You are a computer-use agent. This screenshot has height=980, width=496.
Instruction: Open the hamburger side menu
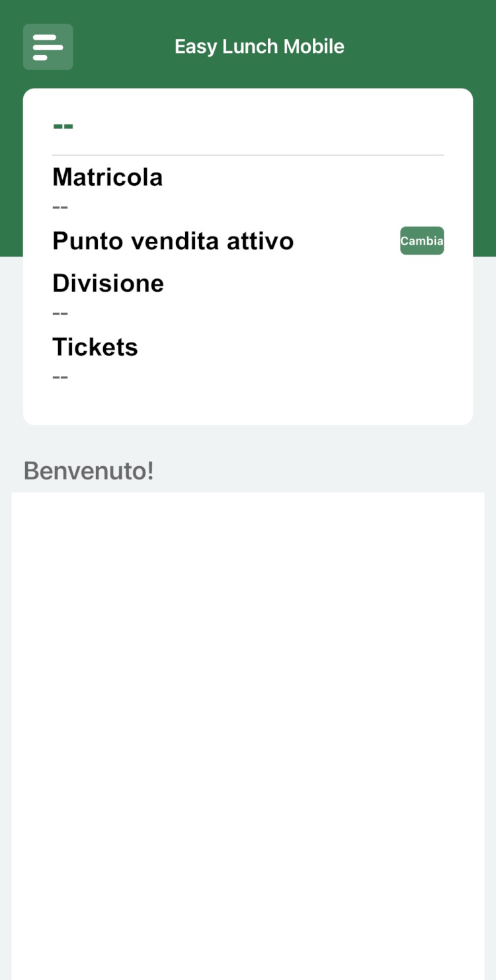click(x=48, y=47)
